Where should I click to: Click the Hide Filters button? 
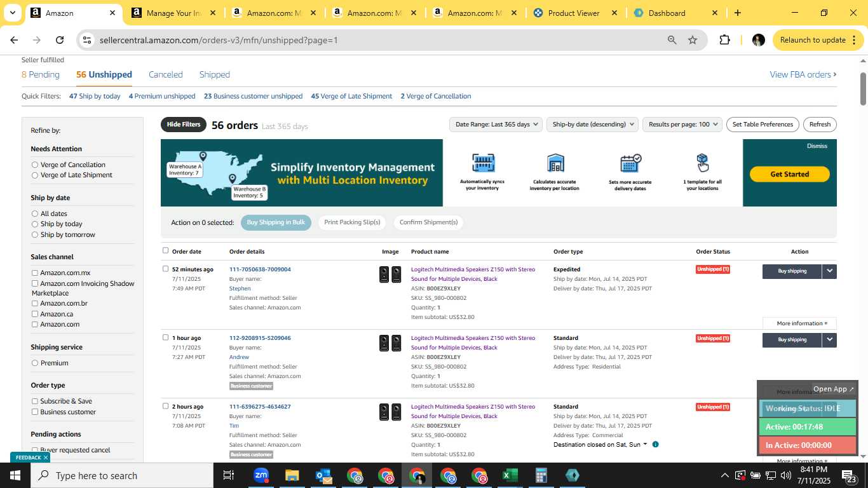pyautogui.click(x=184, y=125)
